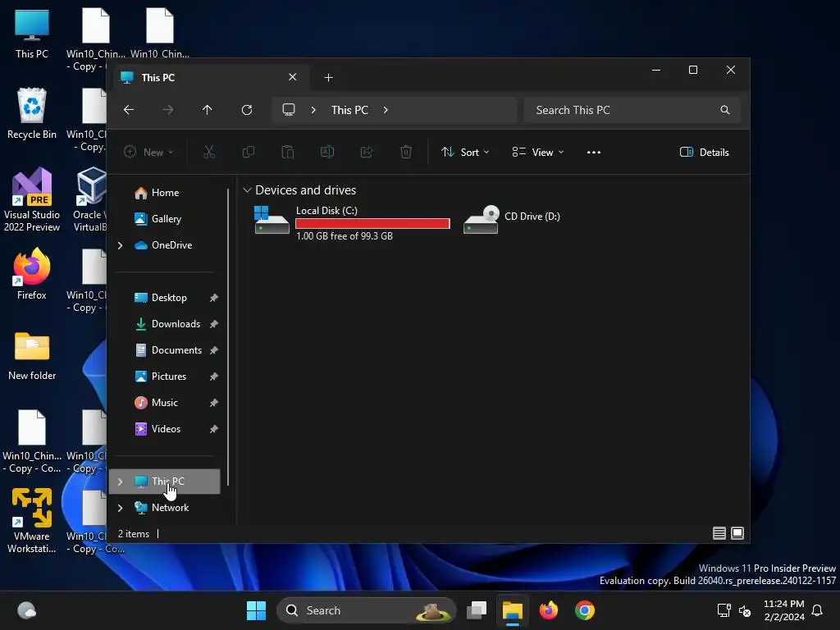The width and height of the screenshot is (840, 630).
Task: Go up one folder level
Action: tap(208, 110)
